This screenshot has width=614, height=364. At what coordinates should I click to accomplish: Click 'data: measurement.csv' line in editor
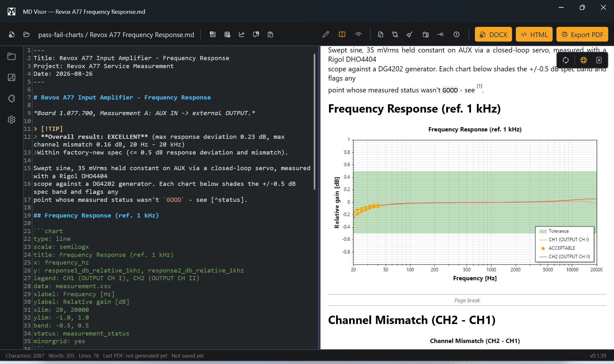point(72,286)
